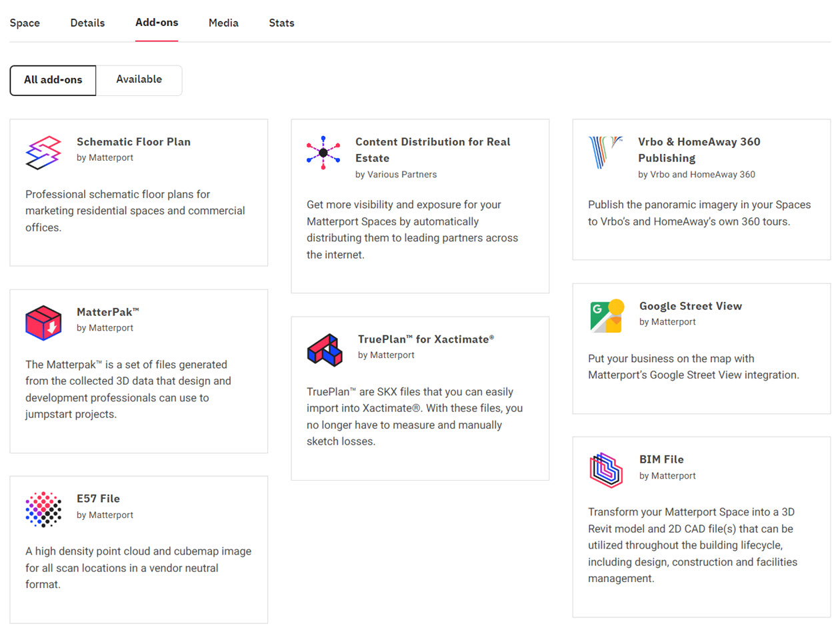Screen dimensions: 840x640
Task: Open the MatterPak title
Action: (x=108, y=312)
